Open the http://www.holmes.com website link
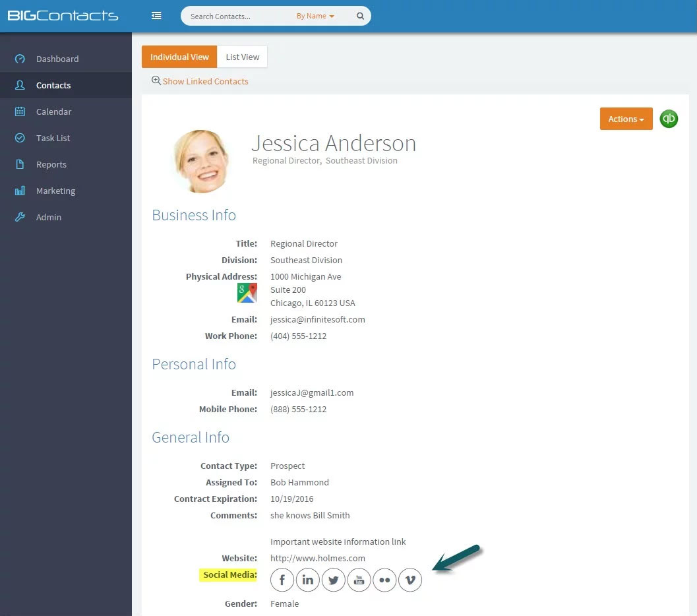The height and width of the screenshot is (616, 697). click(x=317, y=558)
